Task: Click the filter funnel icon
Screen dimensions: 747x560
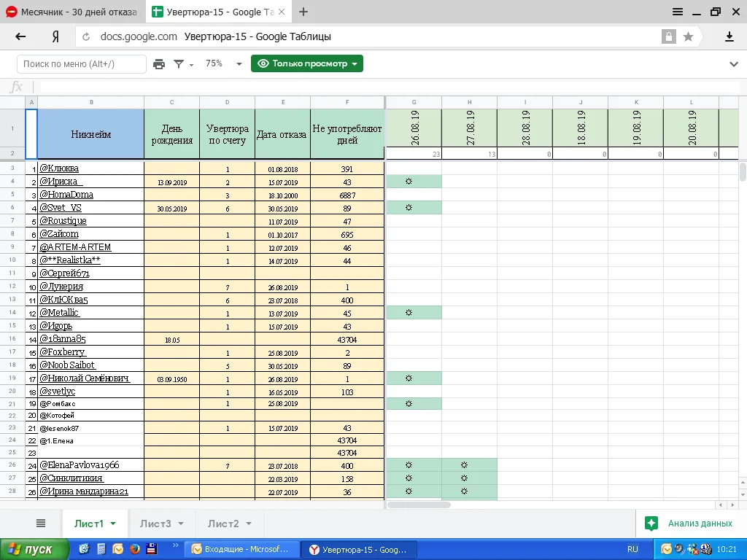Action: click(x=179, y=64)
